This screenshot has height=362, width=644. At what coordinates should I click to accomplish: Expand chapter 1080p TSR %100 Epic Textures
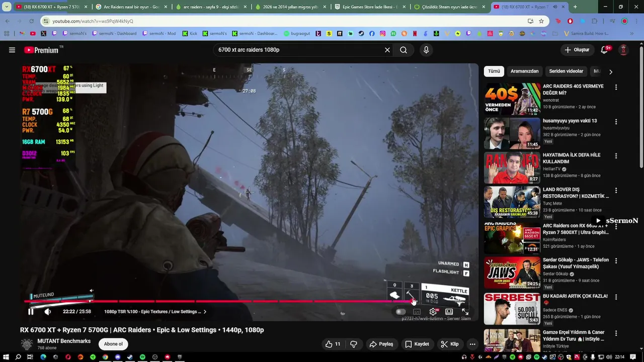click(x=155, y=312)
